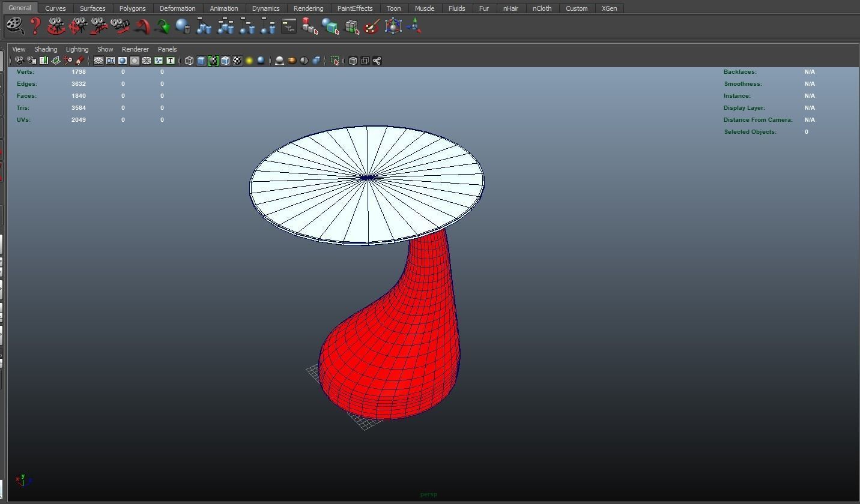Toggle viewport Shadows sphere icon
860x504 pixels.
(x=261, y=61)
